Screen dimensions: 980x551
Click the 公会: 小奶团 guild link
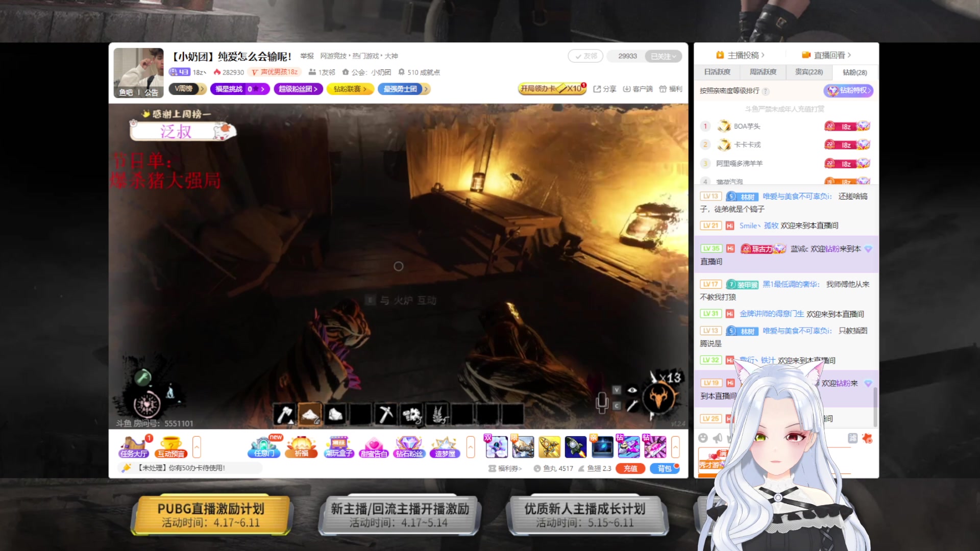tap(366, 72)
